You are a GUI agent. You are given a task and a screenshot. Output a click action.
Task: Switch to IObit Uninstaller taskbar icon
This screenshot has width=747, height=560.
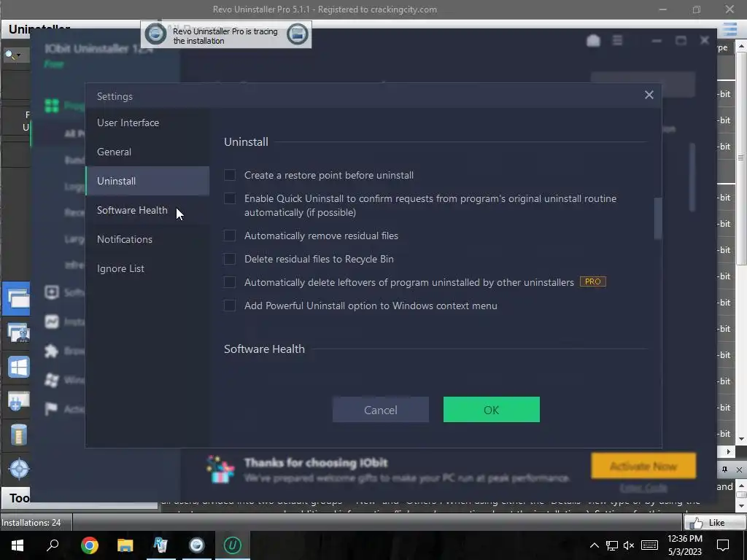click(233, 545)
